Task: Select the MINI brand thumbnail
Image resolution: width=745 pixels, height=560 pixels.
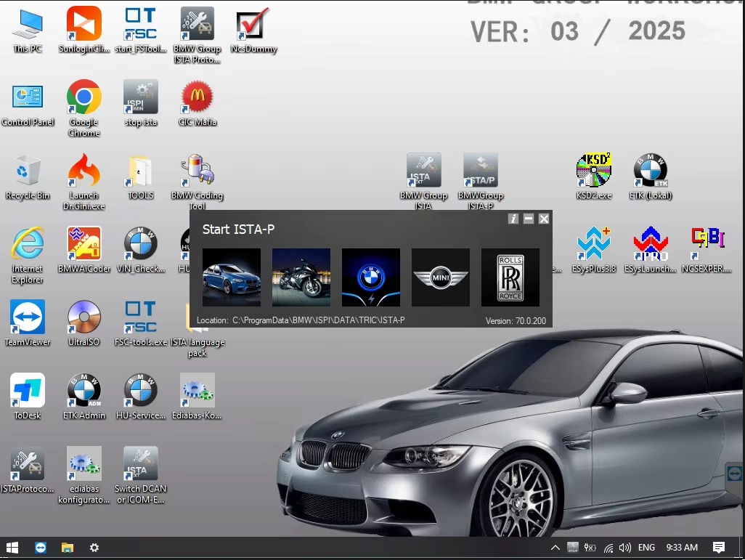Action: (x=441, y=277)
